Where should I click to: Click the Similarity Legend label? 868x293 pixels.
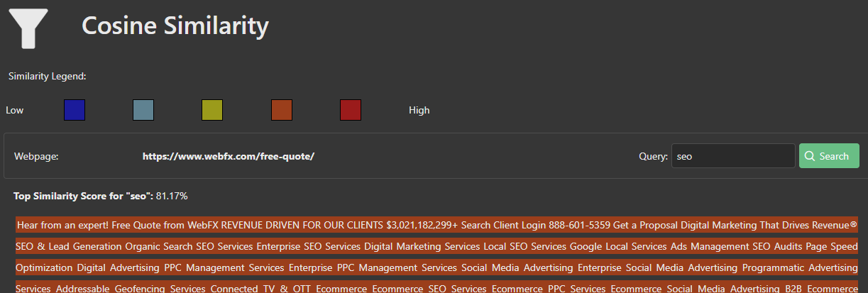48,76
